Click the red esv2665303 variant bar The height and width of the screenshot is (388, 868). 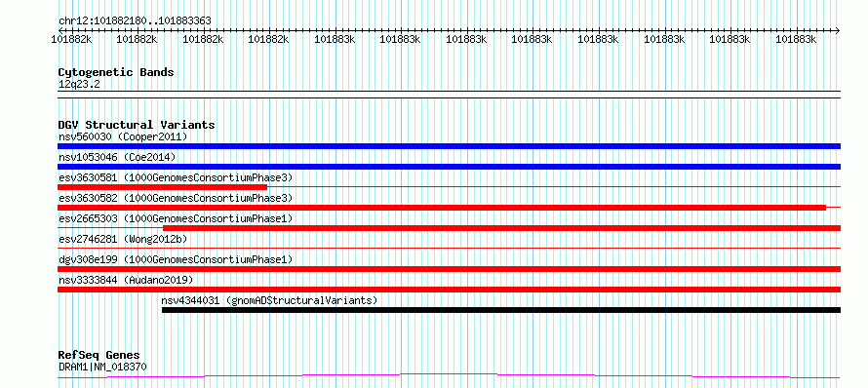point(501,228)
